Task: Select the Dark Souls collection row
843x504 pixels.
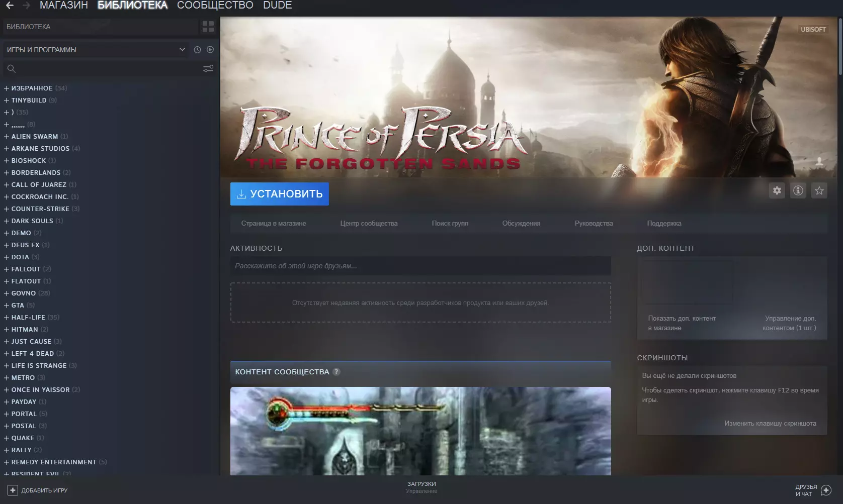Action: [110, 221]
